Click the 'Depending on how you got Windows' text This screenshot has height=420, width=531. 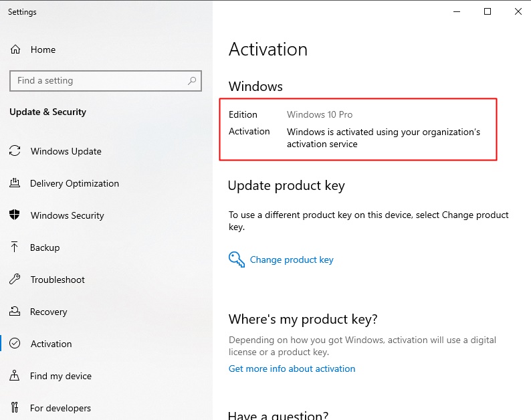point(362,346)
